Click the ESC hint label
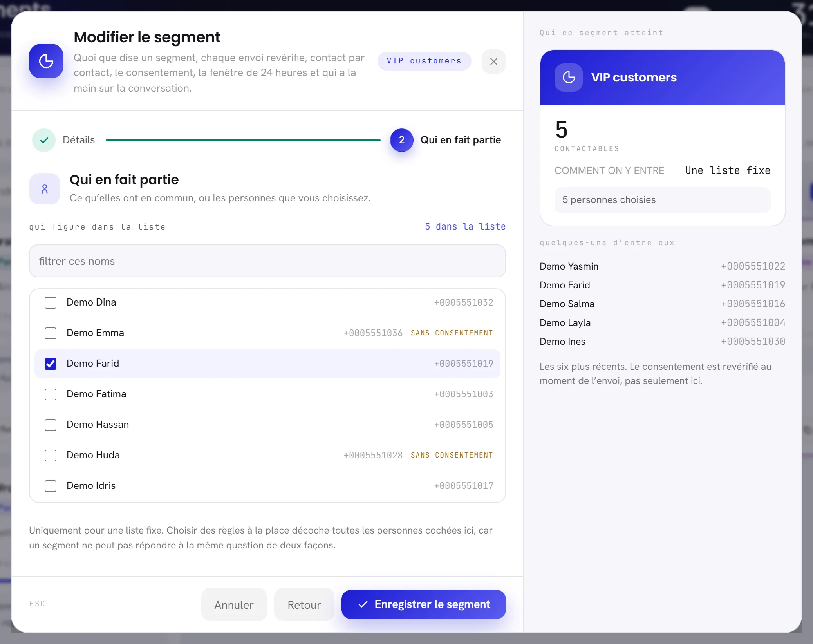Image resolution: width=813 pixels, height=644 pixels. click(37, 604)
